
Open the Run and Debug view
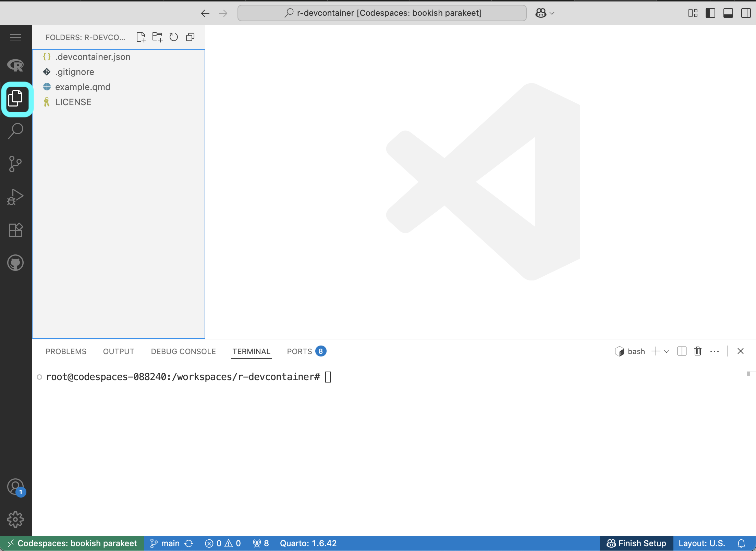tap(15, 197)
